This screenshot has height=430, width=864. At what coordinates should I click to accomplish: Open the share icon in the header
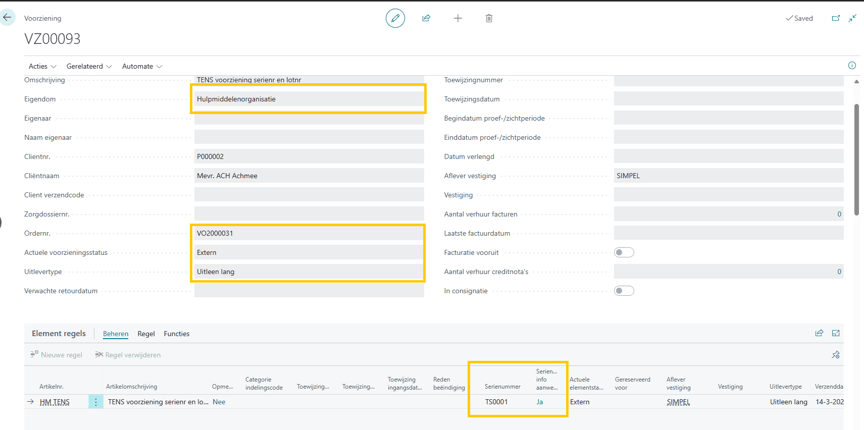pyautogui.click(x=426, y=18)
